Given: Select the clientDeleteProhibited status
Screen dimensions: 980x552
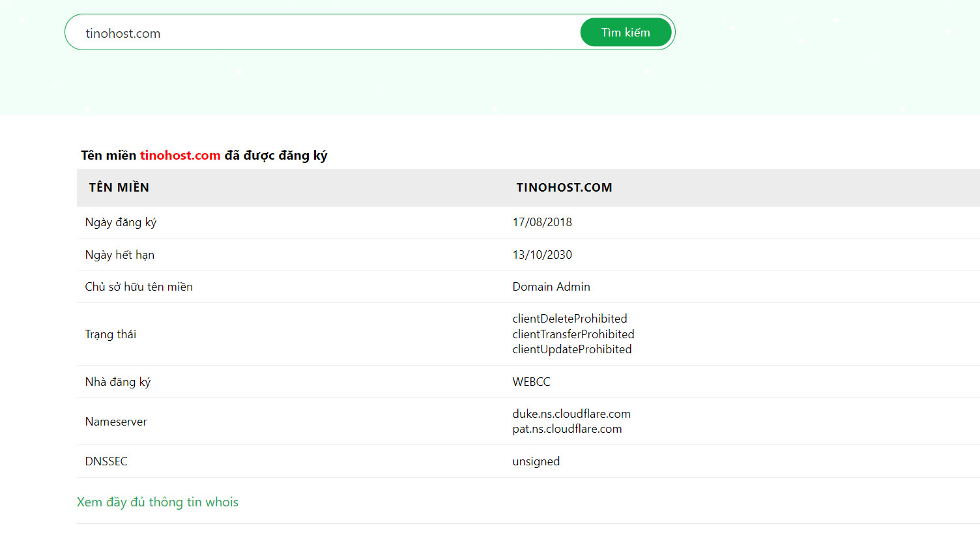Looking at the screenshot, I should pos(569,319).
